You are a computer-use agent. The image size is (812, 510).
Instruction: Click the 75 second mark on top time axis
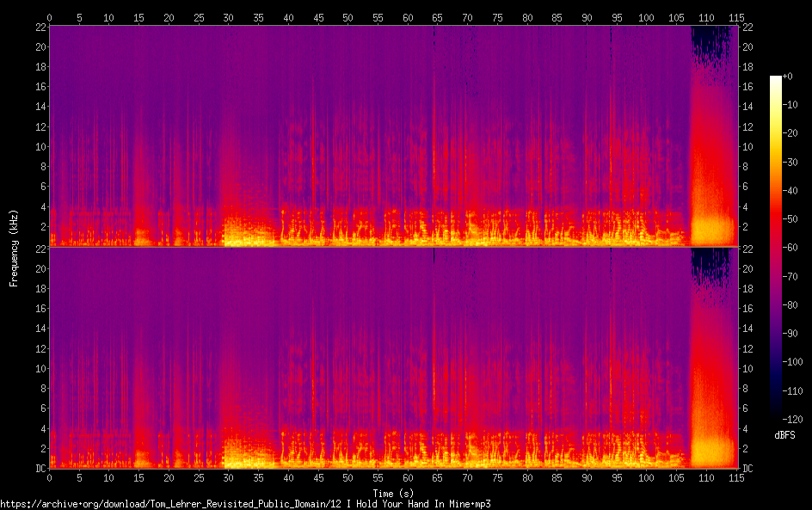tap(497, 17)
